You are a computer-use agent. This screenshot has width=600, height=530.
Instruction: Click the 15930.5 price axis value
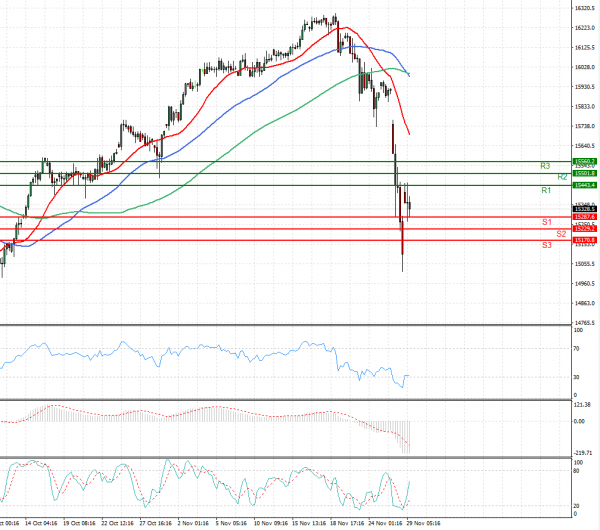(x=585, y=87)
